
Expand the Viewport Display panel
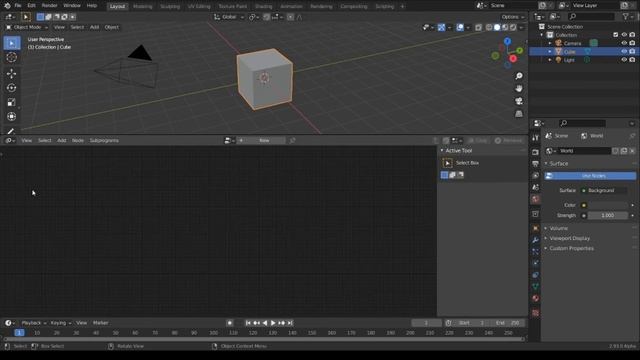(569, 238)
